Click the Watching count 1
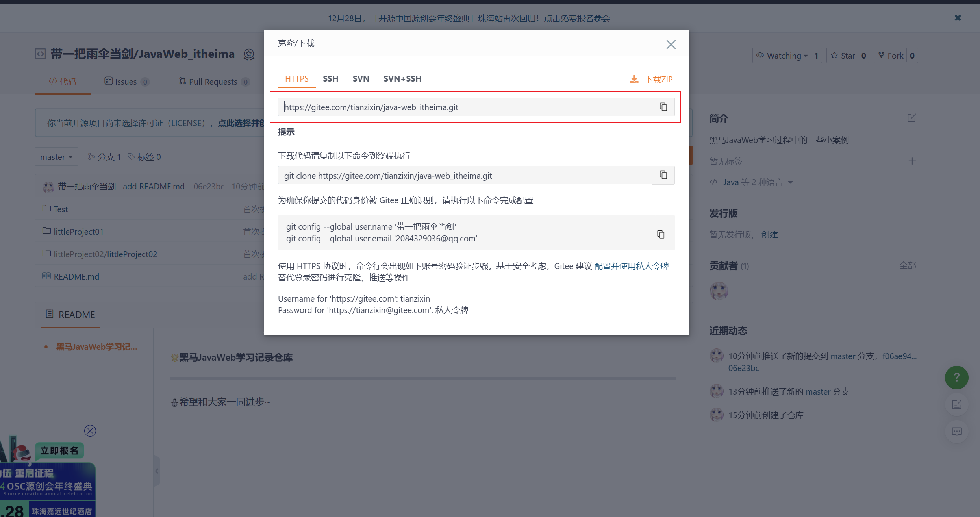Image resolution: width=980 pixels, height=517 pixels. coord(816,56)
